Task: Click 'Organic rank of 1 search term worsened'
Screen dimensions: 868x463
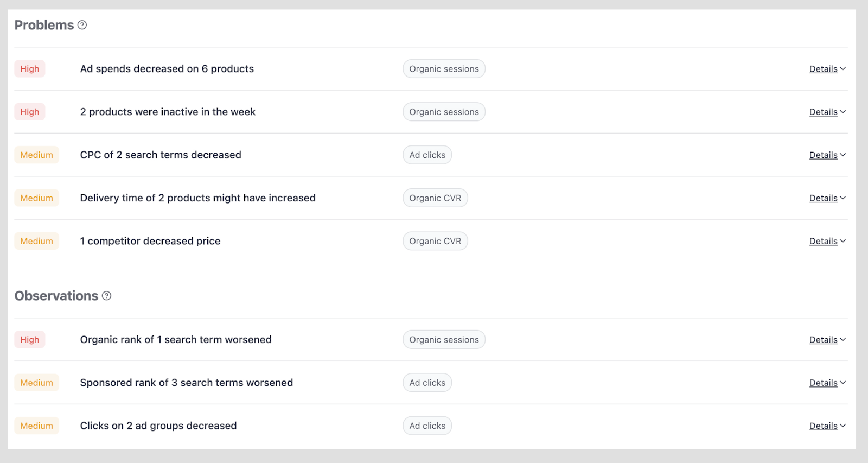Action: pos(176,340)
